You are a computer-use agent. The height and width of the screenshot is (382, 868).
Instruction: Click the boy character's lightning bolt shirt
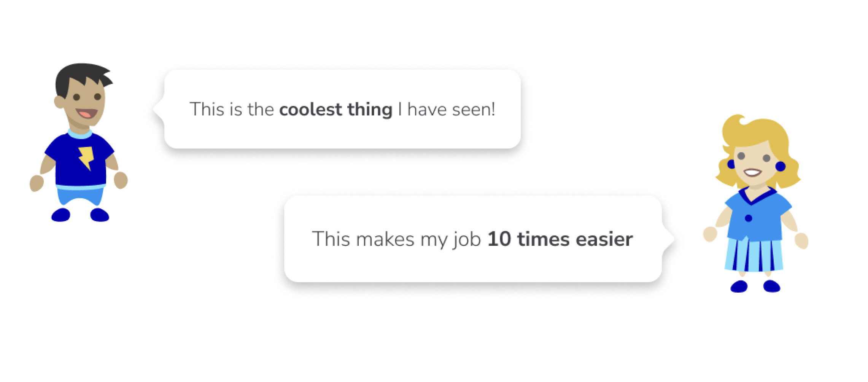coord(80,159)
